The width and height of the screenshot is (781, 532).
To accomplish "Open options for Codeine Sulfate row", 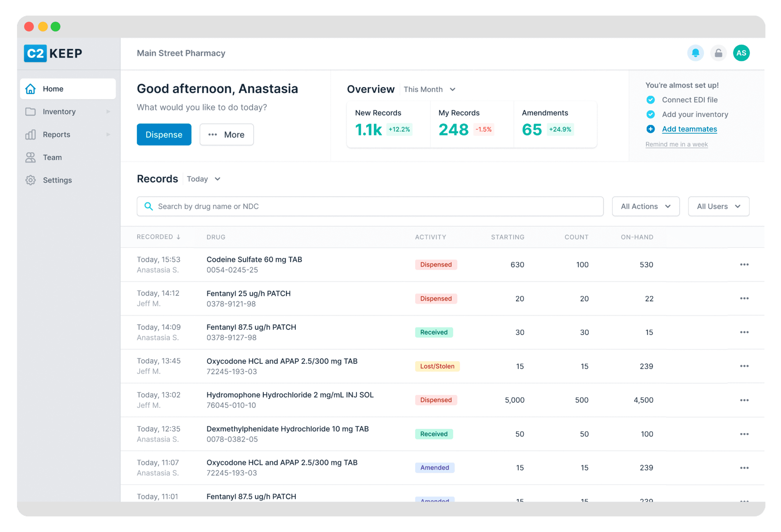I will [x=744, y=265].
